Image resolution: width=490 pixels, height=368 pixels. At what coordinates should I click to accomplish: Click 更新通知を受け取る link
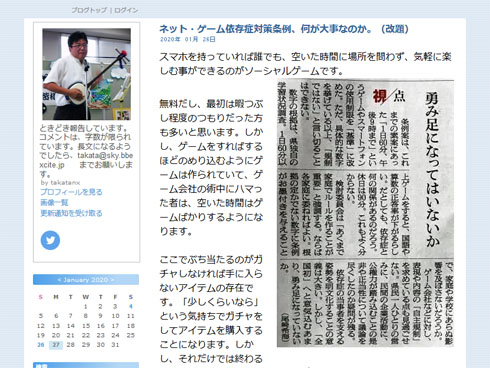(71, 213)
